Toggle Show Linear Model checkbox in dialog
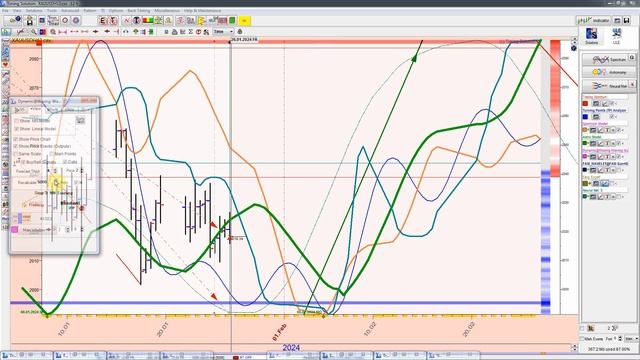Viewport: 640px width, 360px height. [16, 129]
